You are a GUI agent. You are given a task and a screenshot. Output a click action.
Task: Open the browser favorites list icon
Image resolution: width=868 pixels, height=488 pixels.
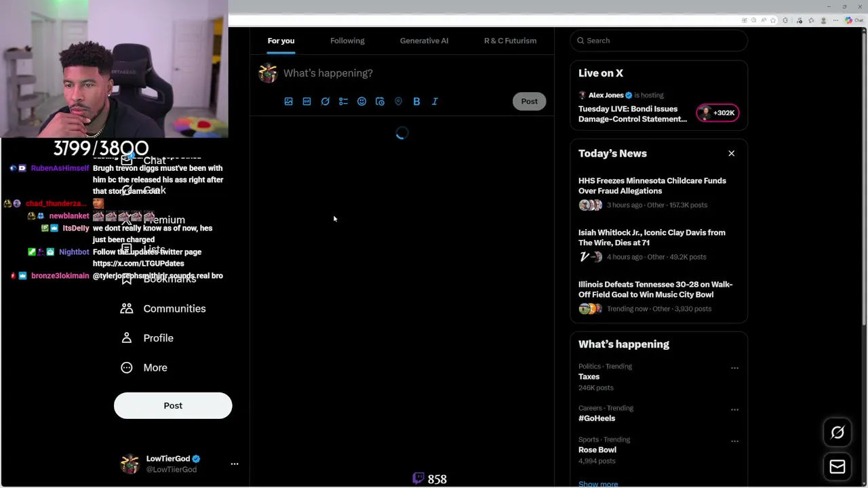(811, 20)
